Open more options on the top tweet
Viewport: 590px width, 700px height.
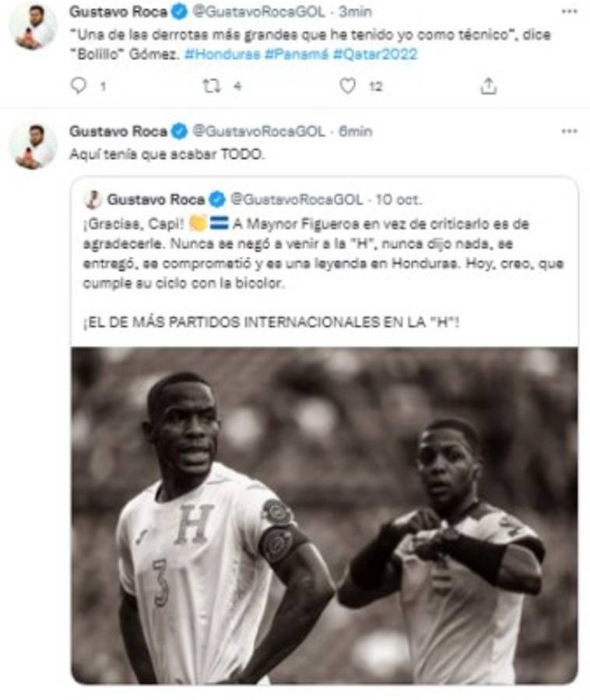click(567, 11)
